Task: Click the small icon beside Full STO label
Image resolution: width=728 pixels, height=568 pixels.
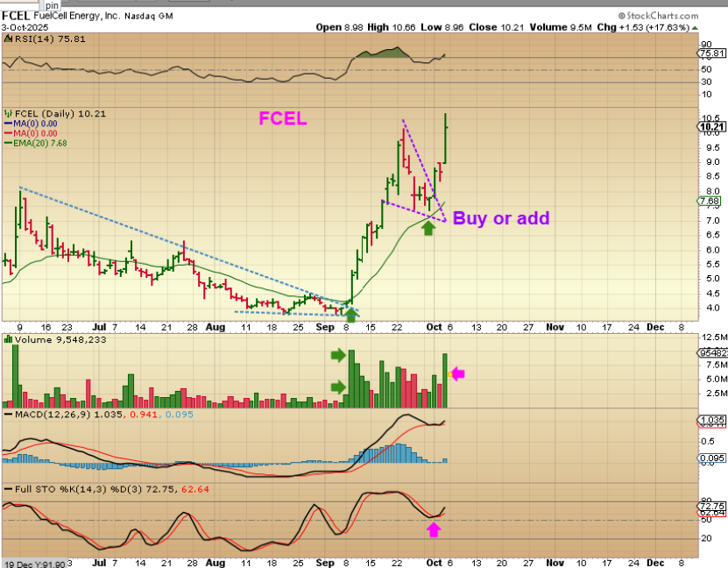Action: [9, 489]
